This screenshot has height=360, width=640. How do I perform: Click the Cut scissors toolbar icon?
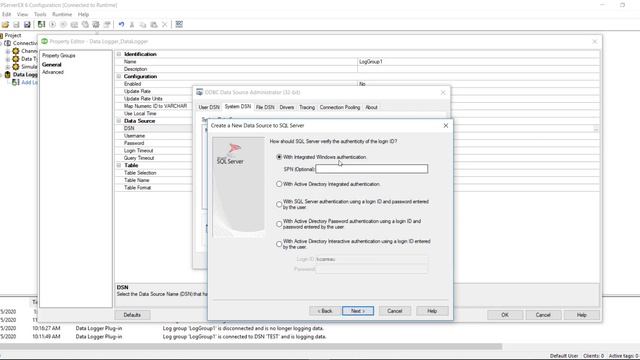[132, 25]
